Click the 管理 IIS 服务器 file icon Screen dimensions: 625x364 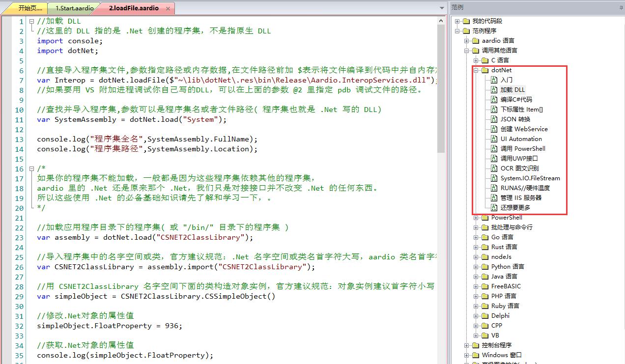[494, 198]
